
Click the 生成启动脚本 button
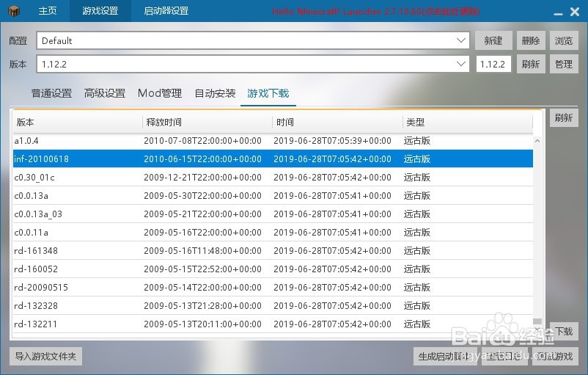tap(445, 356)
